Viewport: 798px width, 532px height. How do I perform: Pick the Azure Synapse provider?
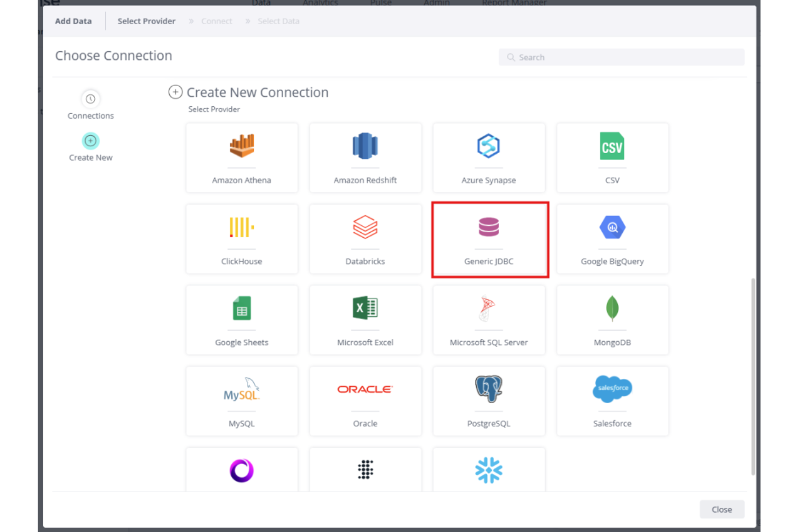tap(489, 157)
